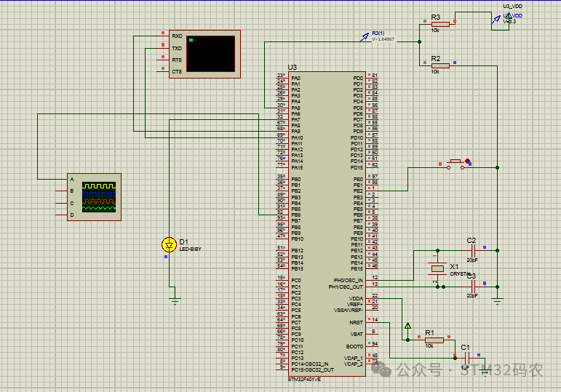Select the R3(1) voltage probe arrow

tap(365, 36)
